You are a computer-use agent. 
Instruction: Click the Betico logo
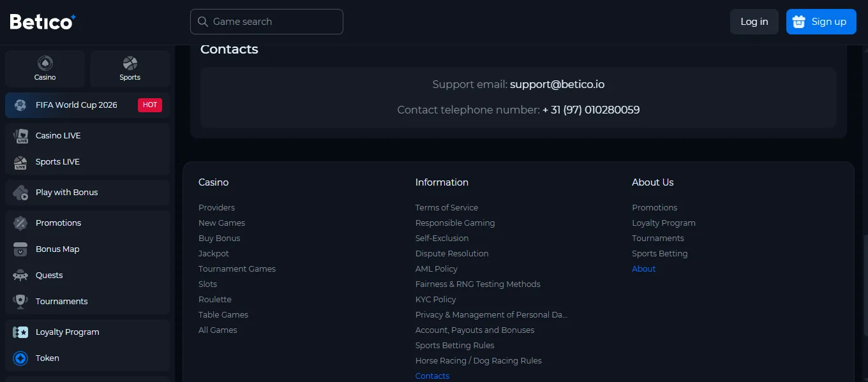pos(43,22)
